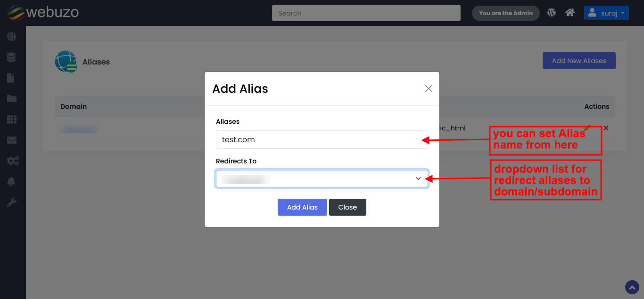
Task: Click the notification bell sidebar icon
Action: click(x=11, y=182)
